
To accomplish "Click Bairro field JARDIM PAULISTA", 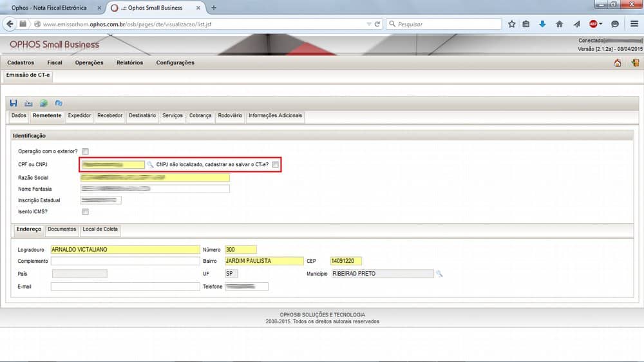I will pos(264,262).
